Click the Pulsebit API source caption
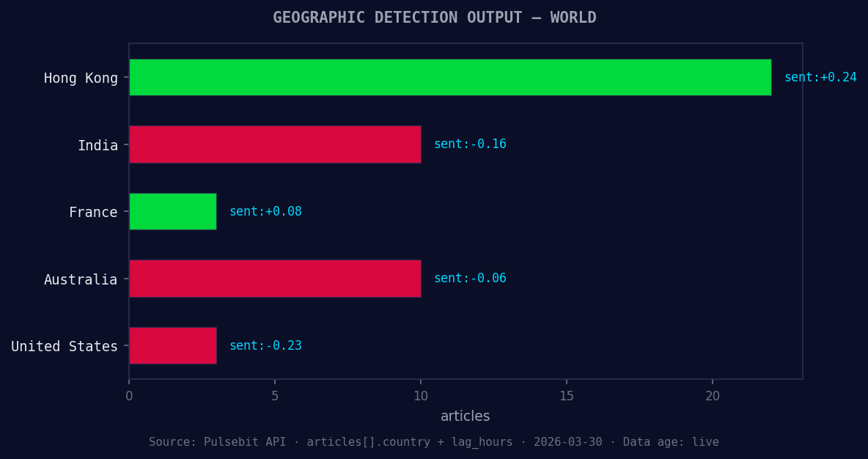 pyautogui.click(x=434, y=441)
